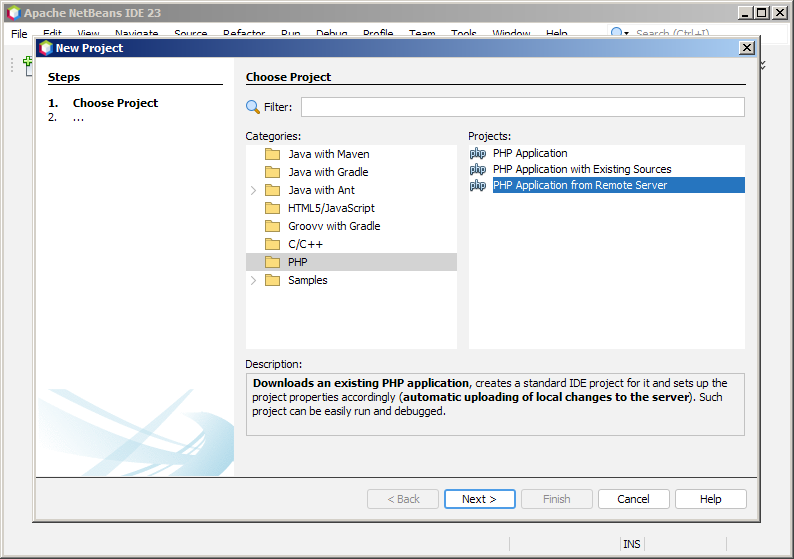794x559 pixels.
Task: Expand the Samples category node
Action: 253,280
